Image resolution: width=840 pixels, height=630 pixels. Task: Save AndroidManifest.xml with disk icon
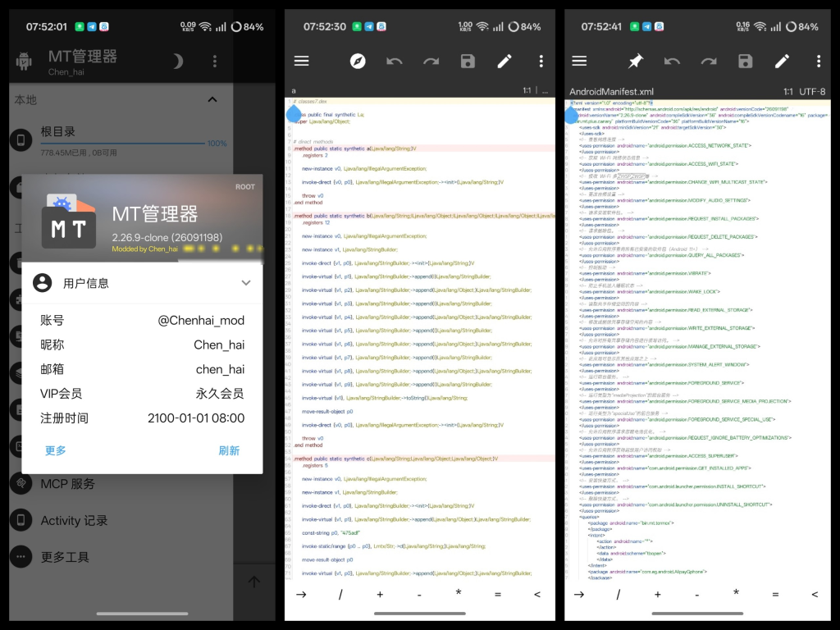[x=745, y=61]
